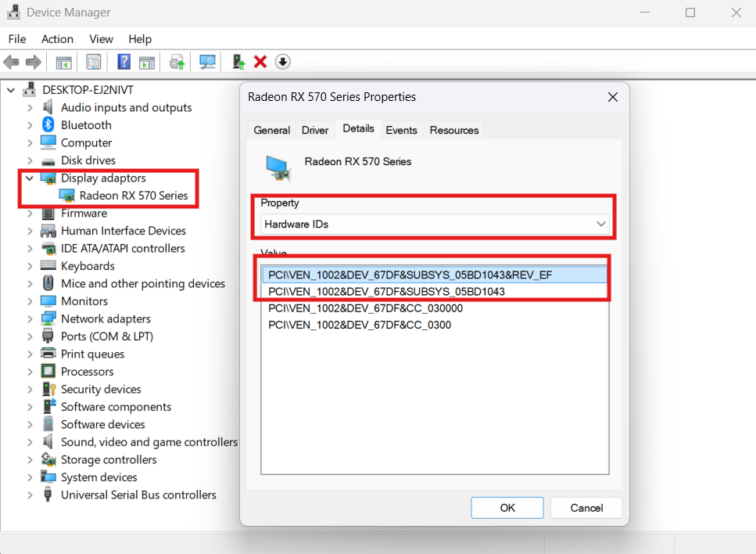This screenshot has height=554, width=756.
Task: Click the Human Interface Devices icon
Action: pos(48,231)
